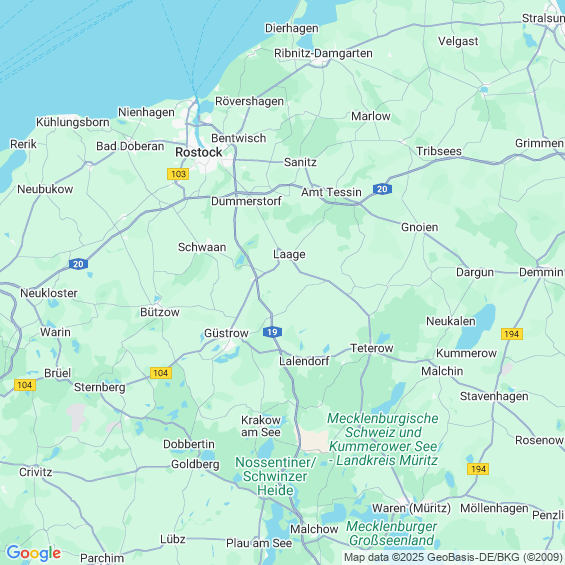The width and height of the screenshot is (565, 565).
Task: Click the Mecklenburgische Schweiz park label
Action: click(383, 439)
